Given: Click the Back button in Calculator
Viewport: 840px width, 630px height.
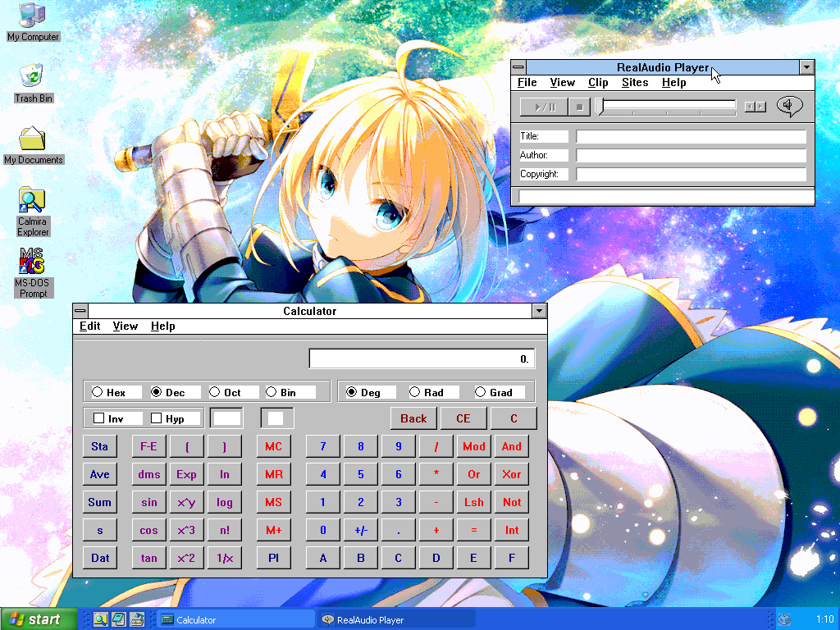Looking at the screenshot, I should pyautogui.click(x=413, y=418).
